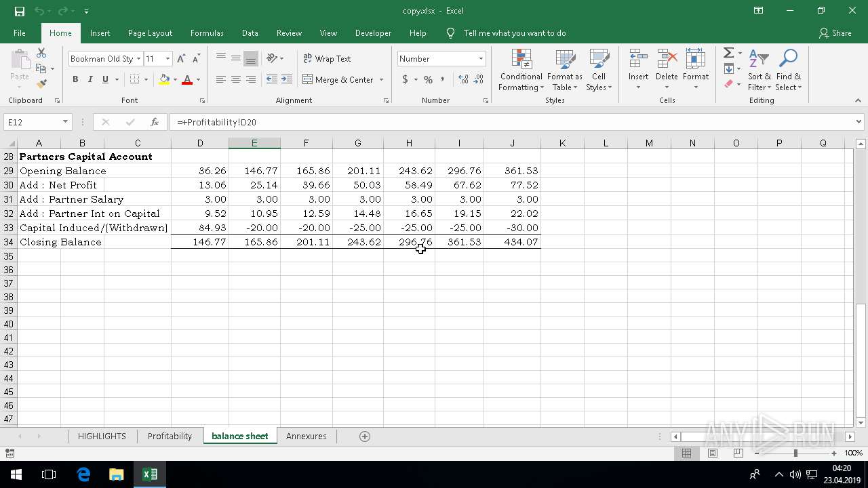Open the font color dropdown arrow
868x488 pixels.
tap(198, 79)
